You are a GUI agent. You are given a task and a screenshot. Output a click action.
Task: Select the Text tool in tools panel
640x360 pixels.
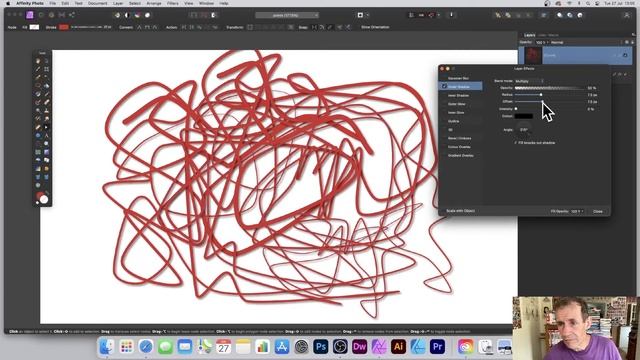tap(47, 135)
